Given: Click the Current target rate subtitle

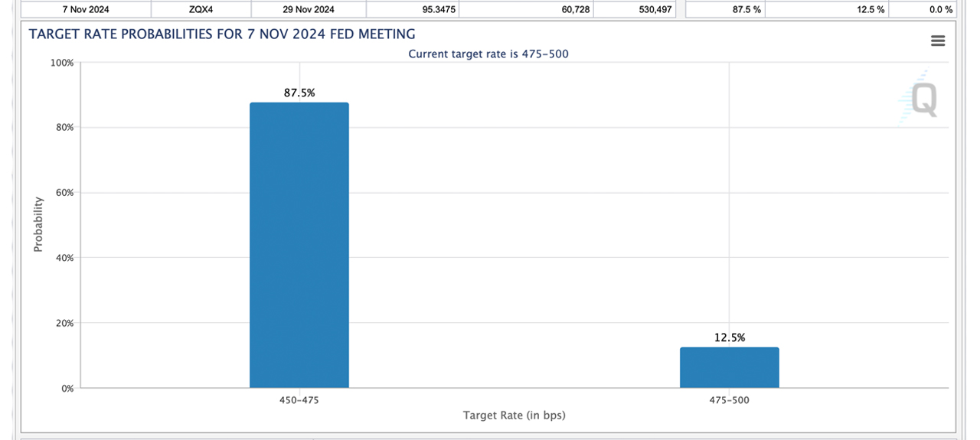Looking at the screenshot, I should pos(488,54).
